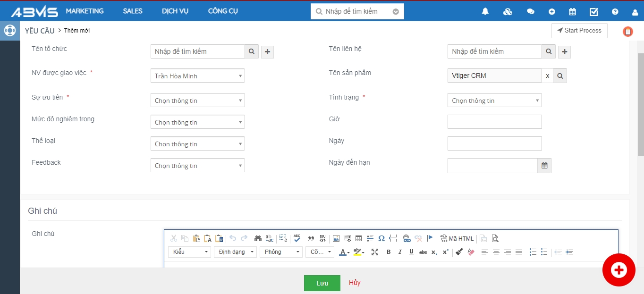
Task: Open the Tình trạng dropdown
Action: click(494, 101)
